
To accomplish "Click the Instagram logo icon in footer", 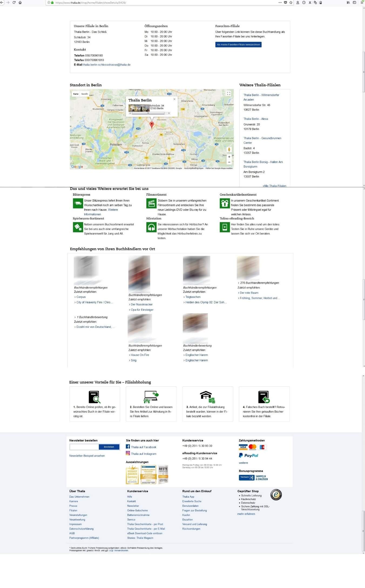I will coord(128,453).
